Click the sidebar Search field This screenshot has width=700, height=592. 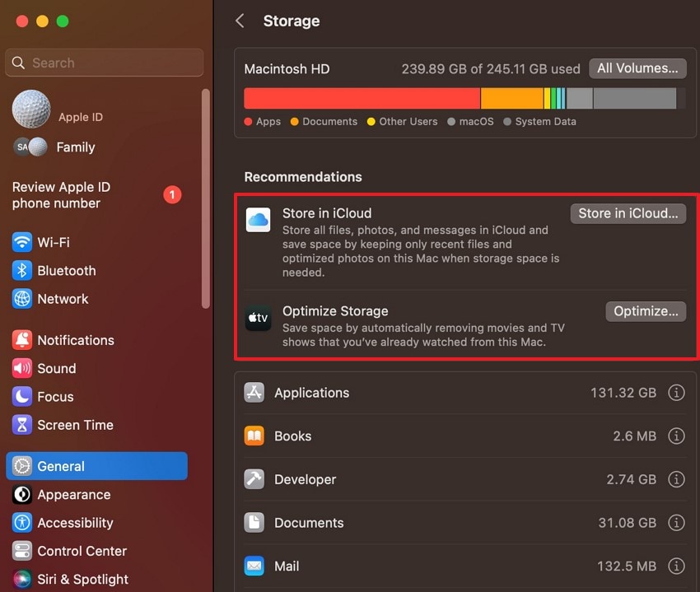point(105,63)
